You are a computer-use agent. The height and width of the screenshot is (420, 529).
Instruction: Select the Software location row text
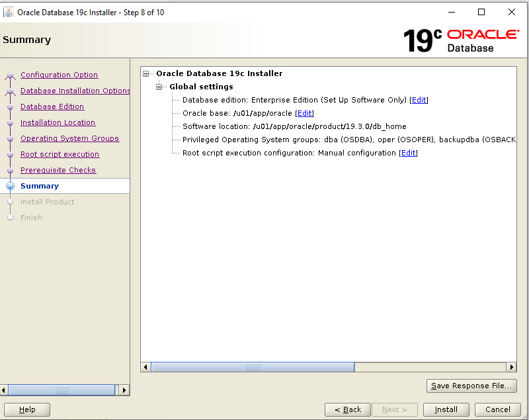point(294,126)
